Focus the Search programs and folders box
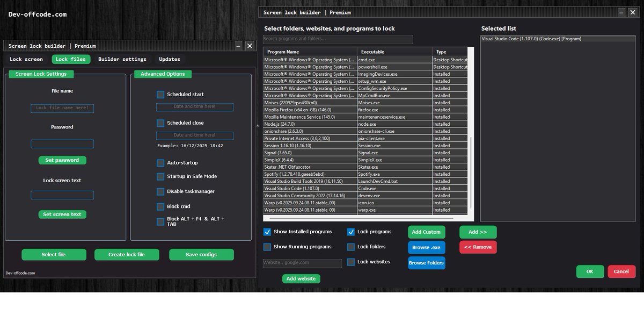 (338, 39)
